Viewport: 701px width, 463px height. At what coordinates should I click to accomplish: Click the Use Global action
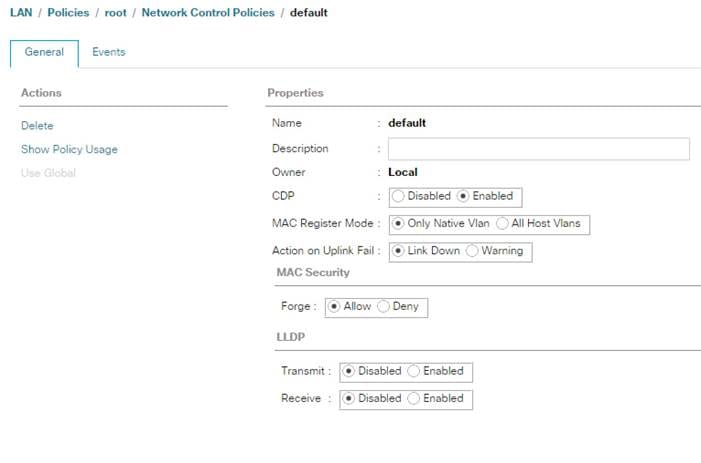click(x=48, y=173)
